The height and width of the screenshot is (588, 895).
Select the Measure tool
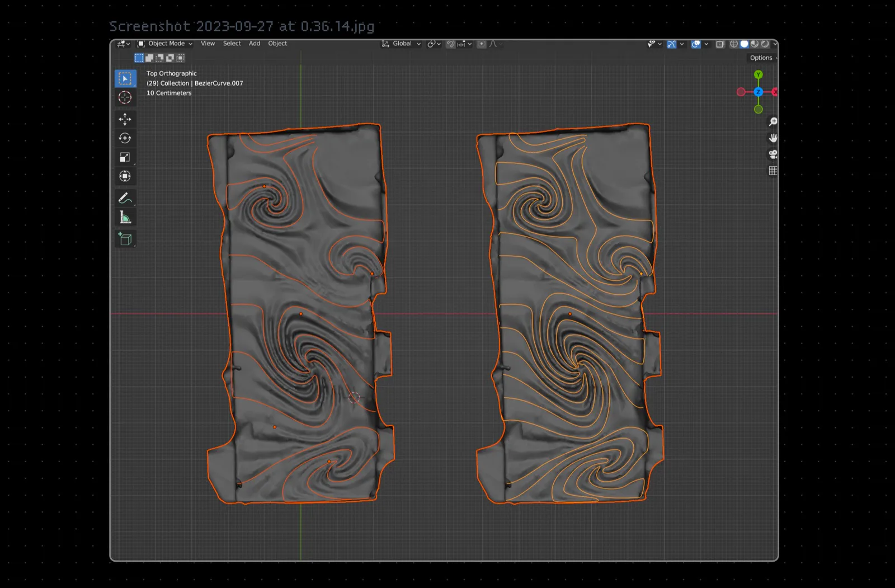tap(125, 218)
